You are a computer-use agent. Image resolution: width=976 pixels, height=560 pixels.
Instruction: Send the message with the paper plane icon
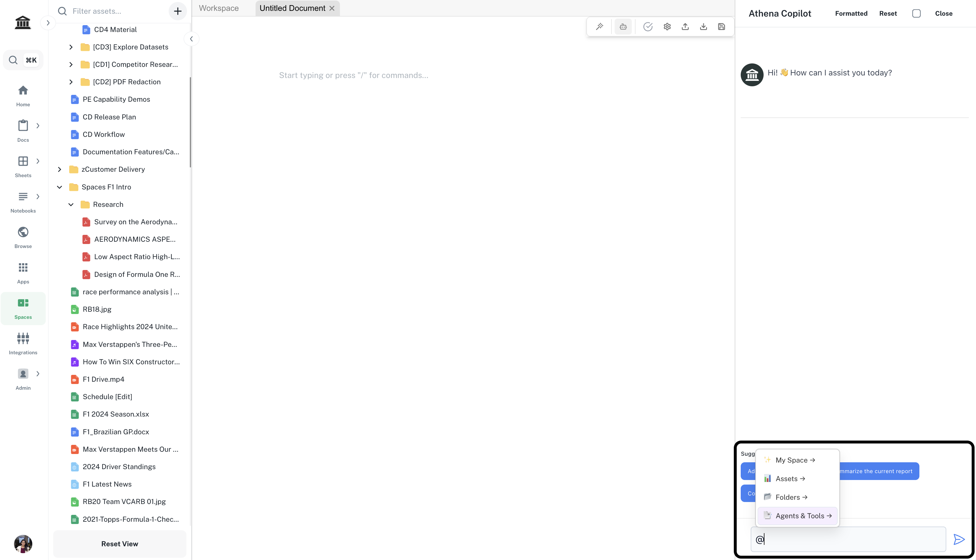[959, 539]
